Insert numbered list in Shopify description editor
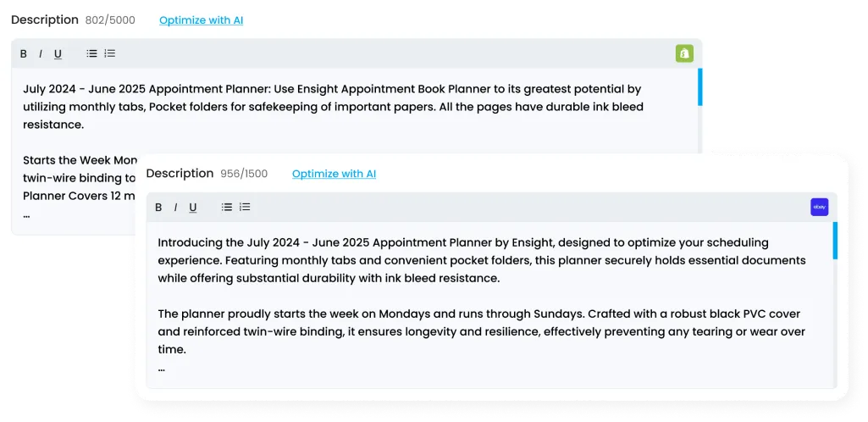Image resolution: width=868 pixels, height=422 pixels. (109, 53)
